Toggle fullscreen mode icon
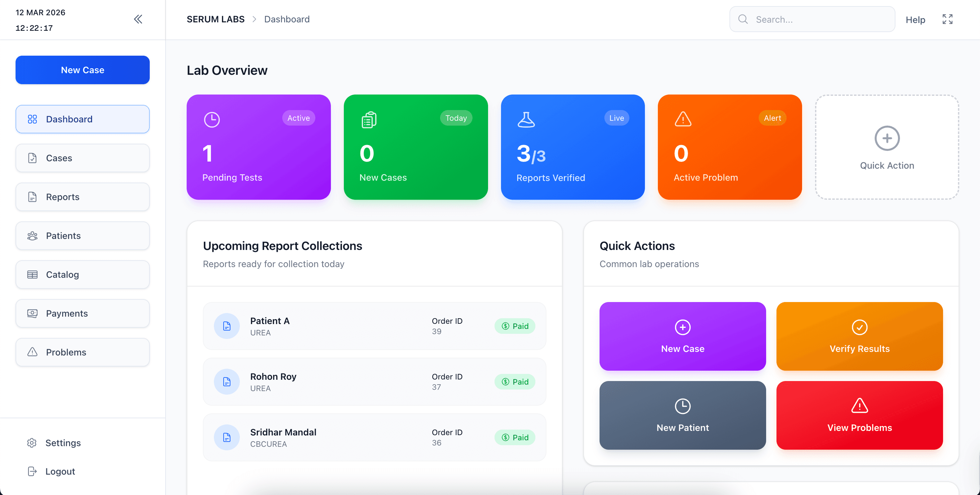 tap(947, 19)
